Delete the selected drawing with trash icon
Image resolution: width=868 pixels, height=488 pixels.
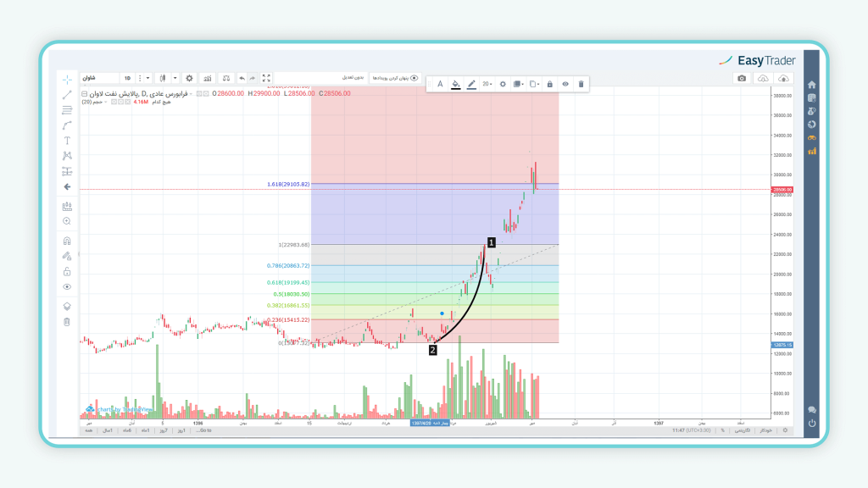tap(581, 84)
